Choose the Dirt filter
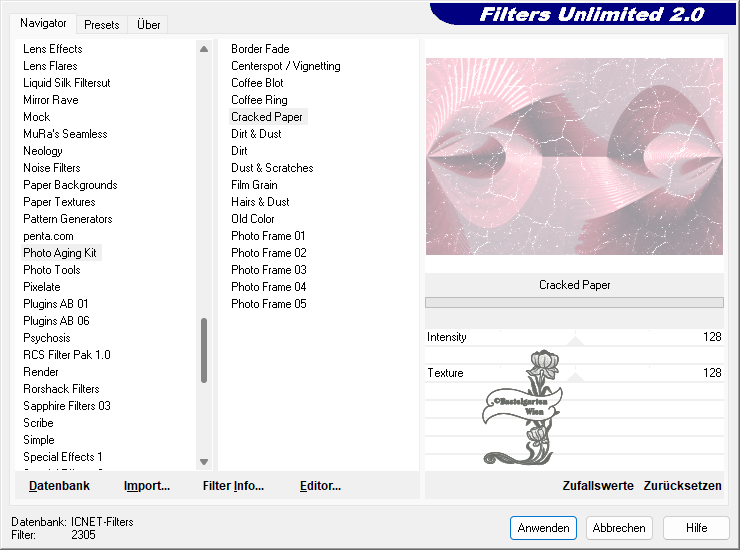Screen dimensions: 740x550 239,151
